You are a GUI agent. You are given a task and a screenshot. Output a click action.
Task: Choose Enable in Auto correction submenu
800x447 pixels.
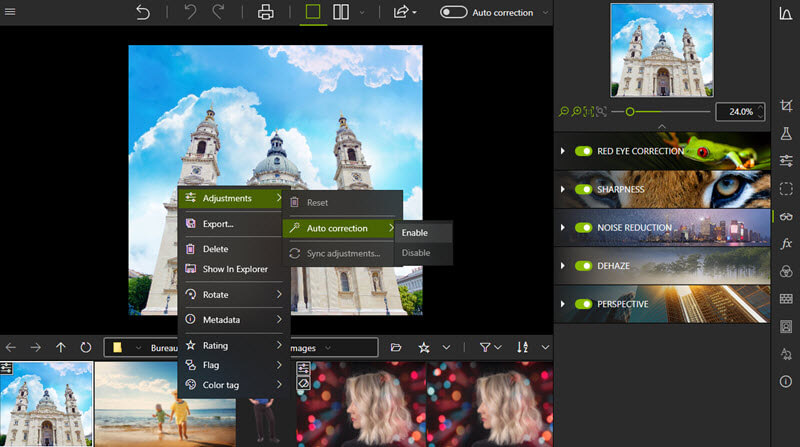[x=415, y=233]
